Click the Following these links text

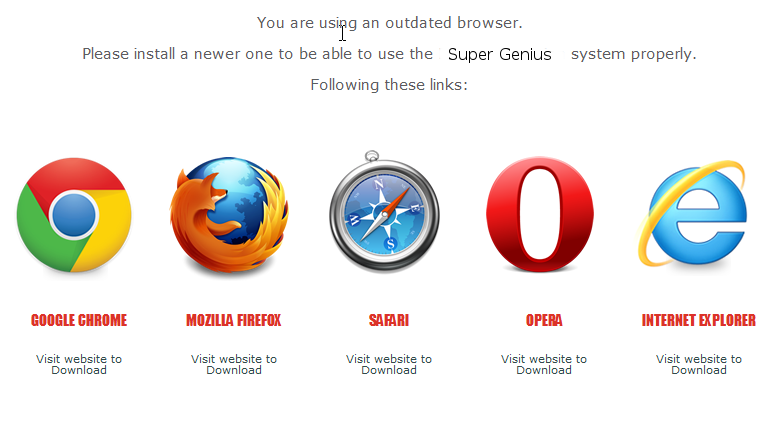click(389, 85)
